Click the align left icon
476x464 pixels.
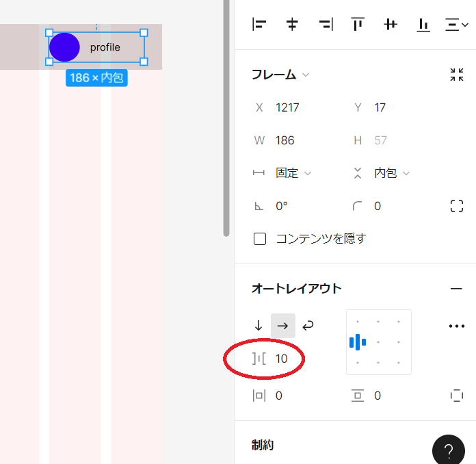point(259,24)
